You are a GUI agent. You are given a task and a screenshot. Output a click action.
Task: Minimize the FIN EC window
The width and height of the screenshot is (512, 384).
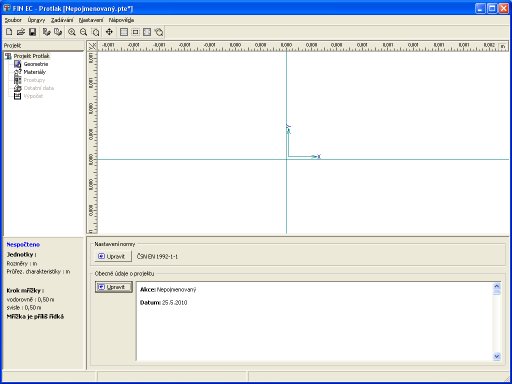pyautogui.click(x=480, y=8)
